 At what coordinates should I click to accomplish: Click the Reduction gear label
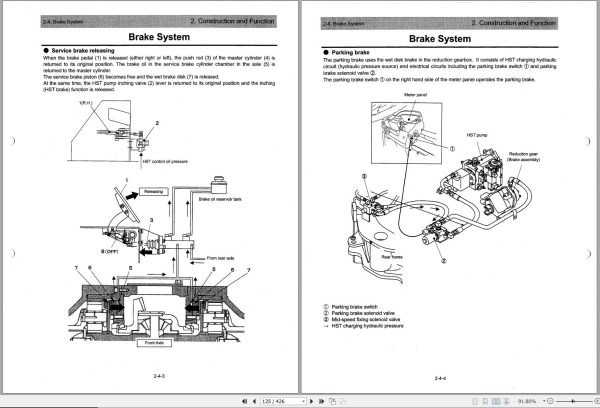pyautogui.click(x=523, y=154)
